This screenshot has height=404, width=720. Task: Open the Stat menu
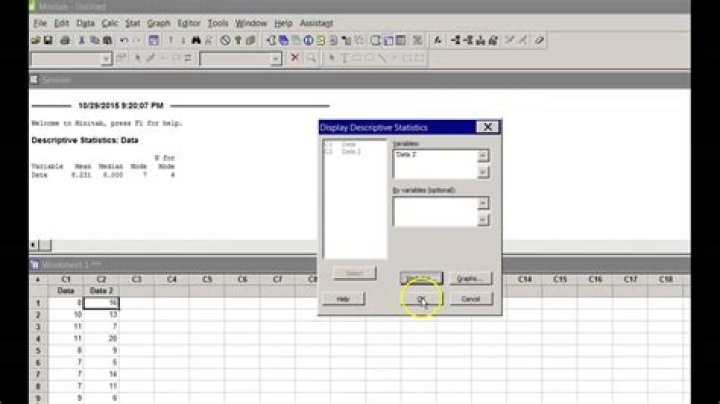pyautogui.click(x=132, y=23)
